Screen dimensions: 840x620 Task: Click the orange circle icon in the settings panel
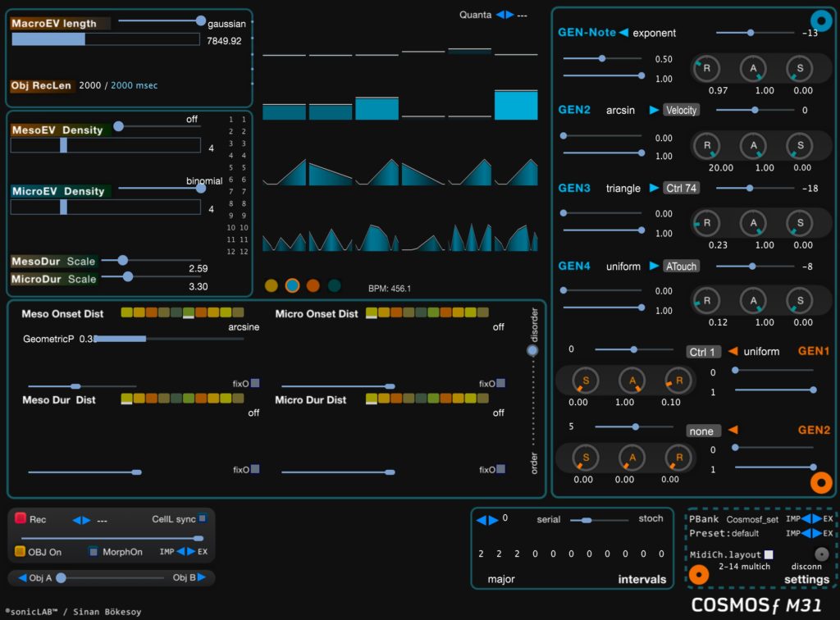[x=699, y=574]
